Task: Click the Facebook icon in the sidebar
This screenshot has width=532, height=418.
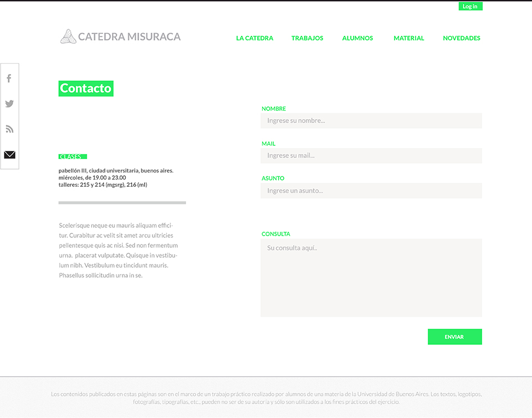Action: click(9, 78)
